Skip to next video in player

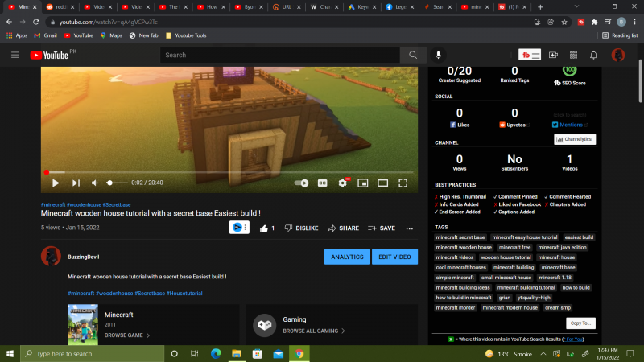tap(76, 183)
